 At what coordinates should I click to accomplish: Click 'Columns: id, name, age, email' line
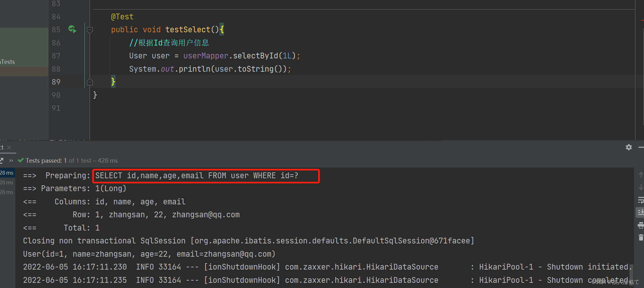pyautogui.click(x=120, y=202)
